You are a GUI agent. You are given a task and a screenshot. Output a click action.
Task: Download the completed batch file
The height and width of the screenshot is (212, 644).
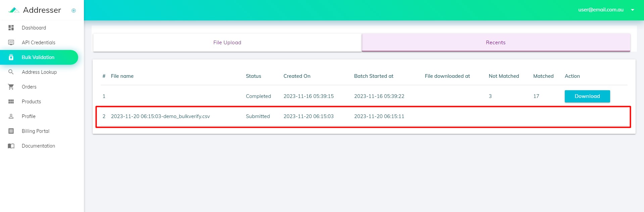587,96
